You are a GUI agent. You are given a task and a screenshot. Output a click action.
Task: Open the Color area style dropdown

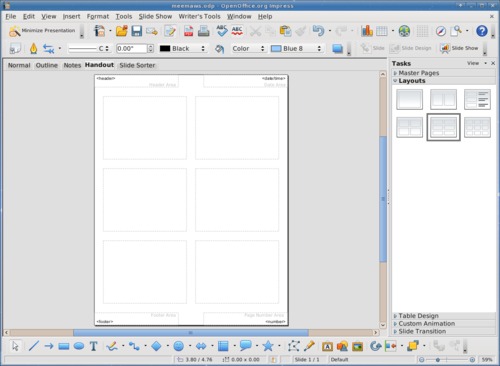point(248,49)
